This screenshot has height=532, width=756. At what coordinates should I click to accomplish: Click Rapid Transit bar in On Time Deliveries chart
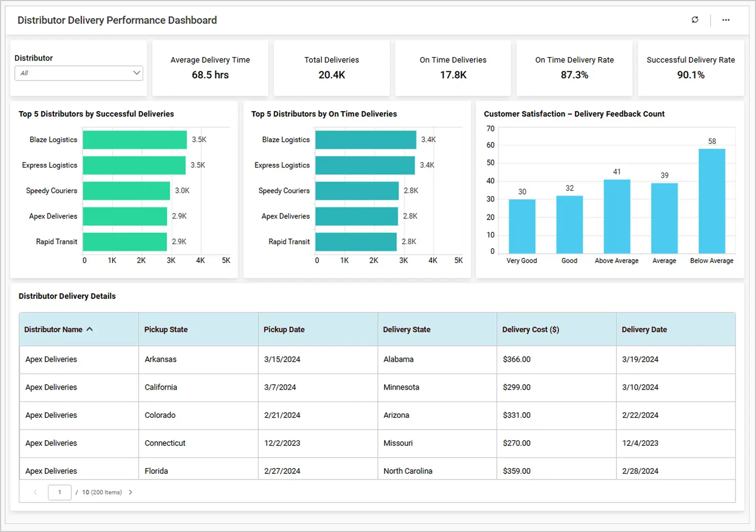(x=356, y=242)
